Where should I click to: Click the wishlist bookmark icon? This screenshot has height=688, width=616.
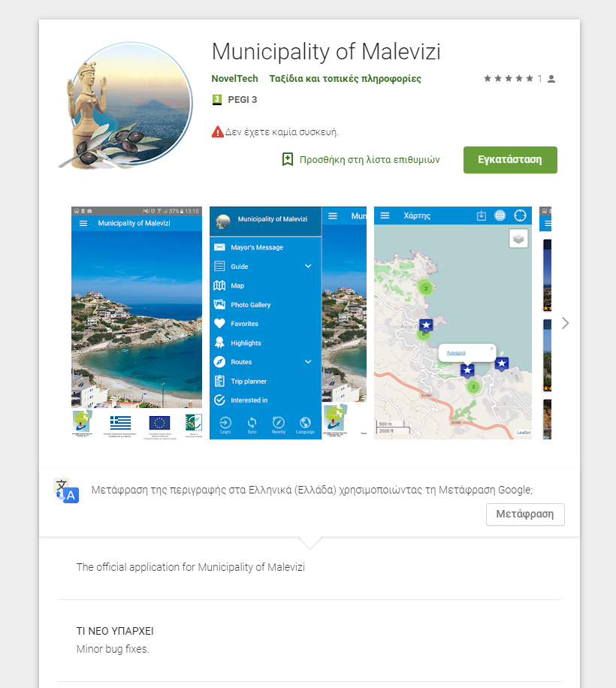[x=287, y=159]
